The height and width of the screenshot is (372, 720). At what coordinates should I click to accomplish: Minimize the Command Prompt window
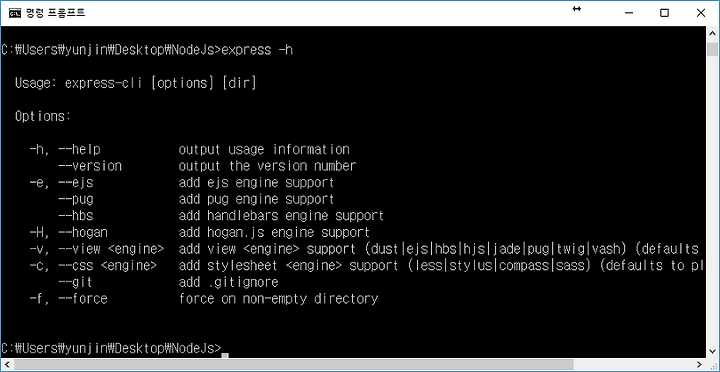pyautogui.click(x=628, y=13)
